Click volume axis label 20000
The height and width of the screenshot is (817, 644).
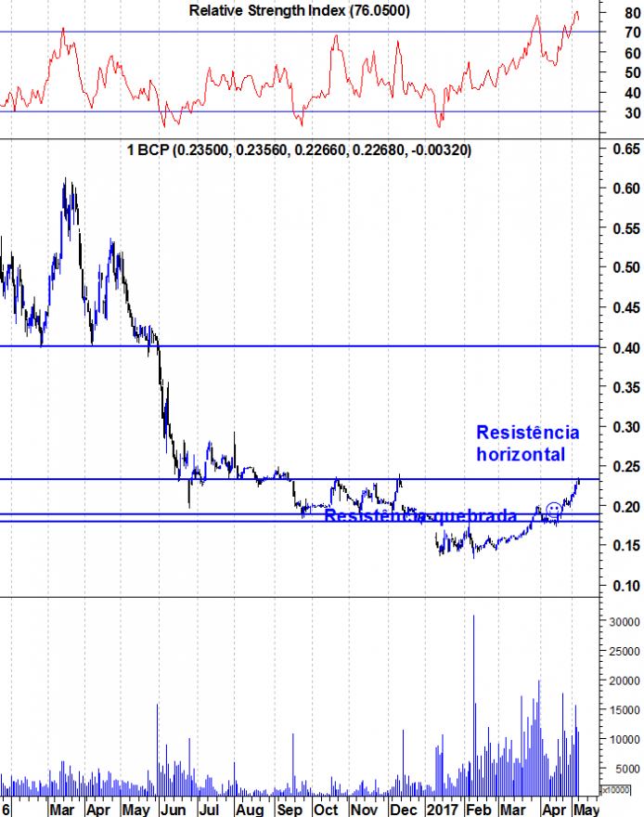625,681
